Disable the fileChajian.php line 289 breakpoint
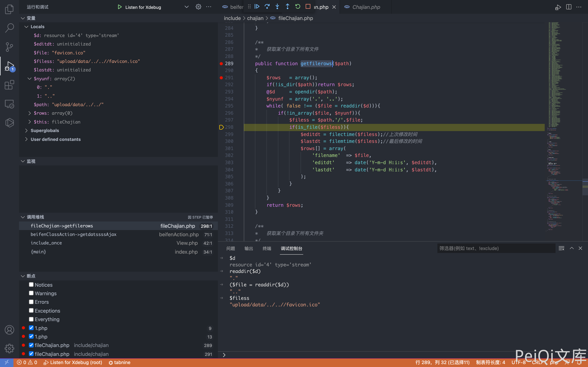The width and height of the screenshot is (588, 367). tap(31, 345)
